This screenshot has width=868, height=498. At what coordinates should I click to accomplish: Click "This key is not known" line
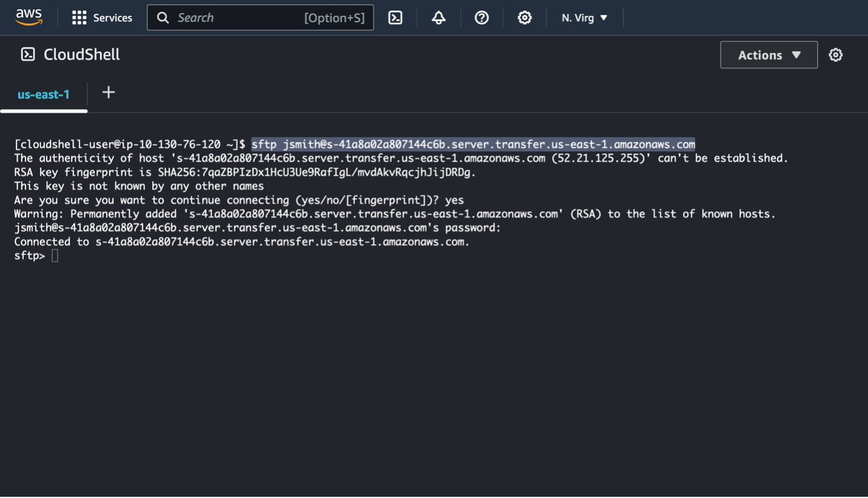tap(139, 186)
